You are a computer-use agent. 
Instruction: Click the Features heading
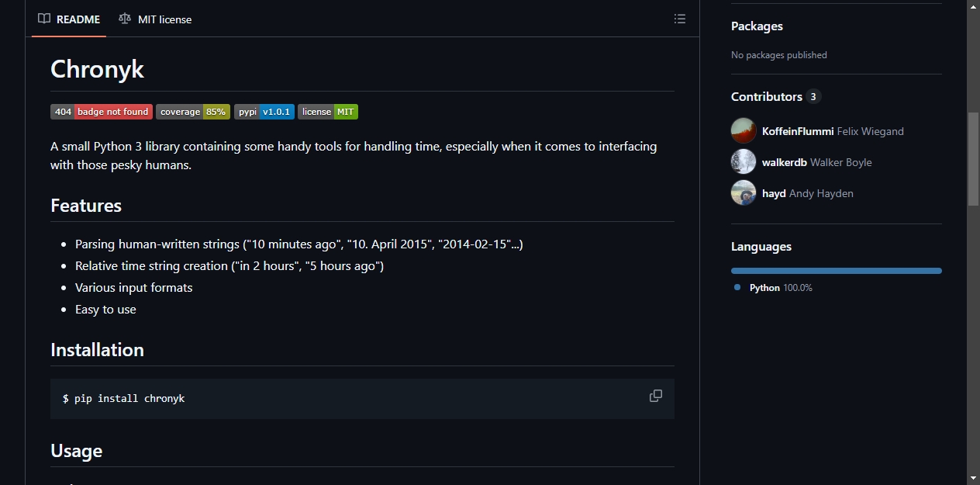(86, 206)
